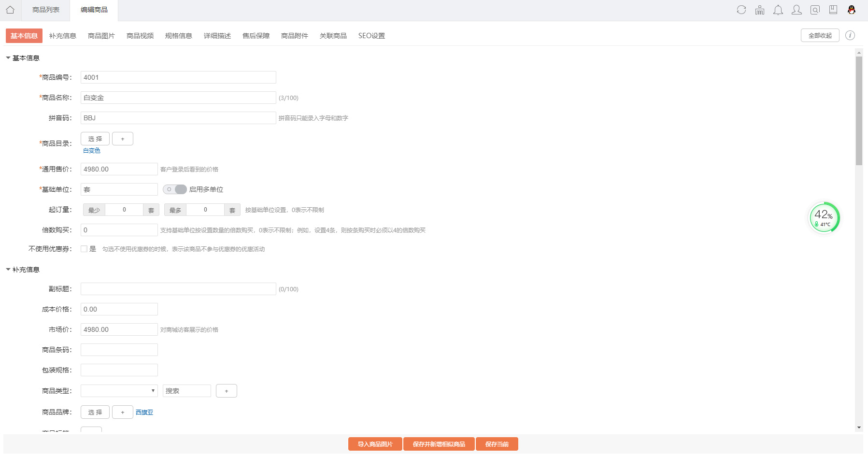The height and width of the screenshot is (456, 868).
Task: Click the user profile icon
Action: [x=797, y=10]
